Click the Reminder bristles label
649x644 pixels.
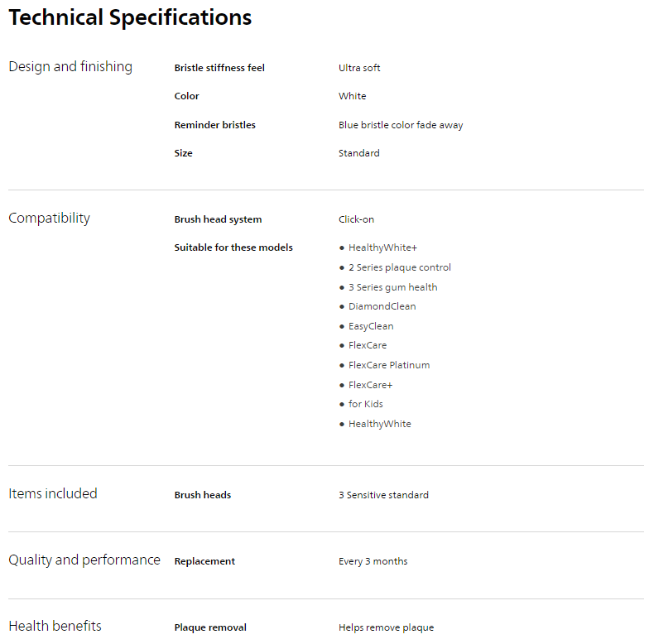(214, 125)
